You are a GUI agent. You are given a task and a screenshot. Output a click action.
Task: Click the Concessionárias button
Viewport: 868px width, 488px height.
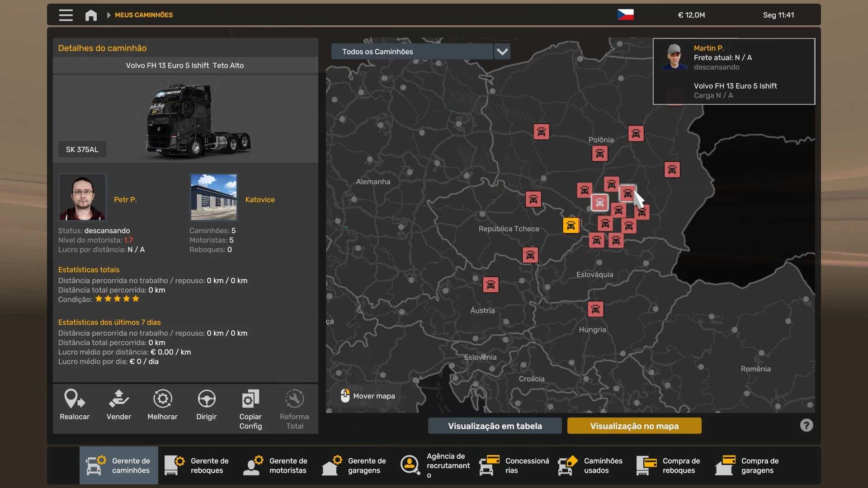(514, 465)
